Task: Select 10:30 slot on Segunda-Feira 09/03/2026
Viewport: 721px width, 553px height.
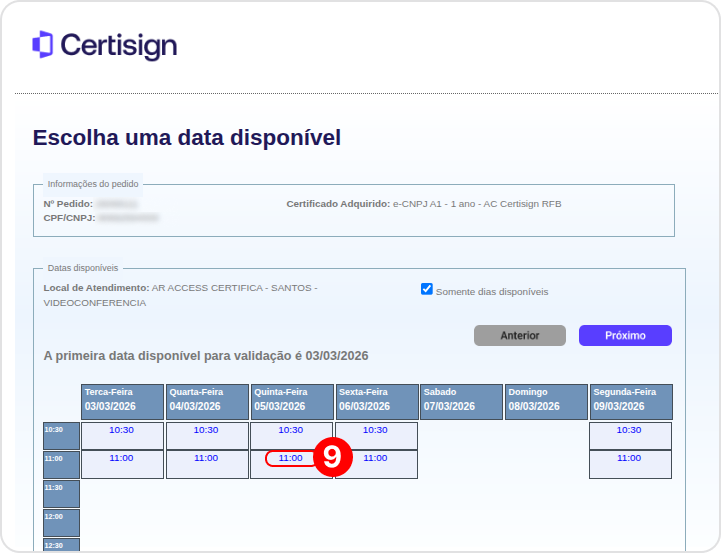Action: click(629, 430)
